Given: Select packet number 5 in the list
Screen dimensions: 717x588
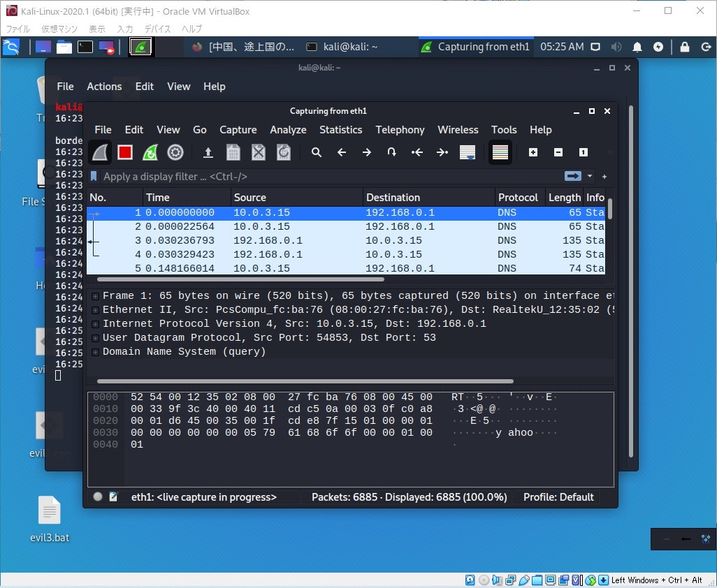Looking at the screenshot, I should (280, 268).
